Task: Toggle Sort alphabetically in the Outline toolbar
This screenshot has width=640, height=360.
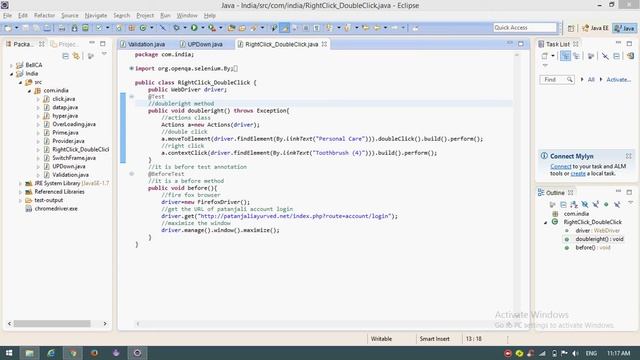Action: (574, 204)
